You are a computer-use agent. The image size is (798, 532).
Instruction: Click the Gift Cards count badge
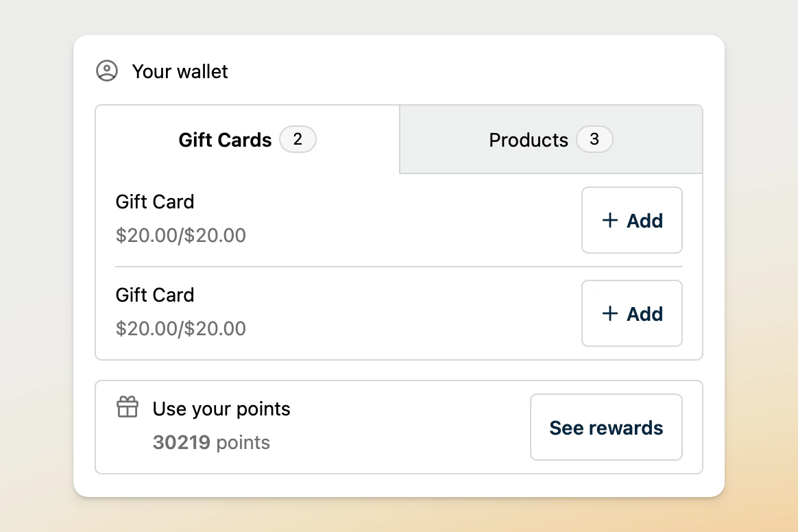click(x=298, y=140)
